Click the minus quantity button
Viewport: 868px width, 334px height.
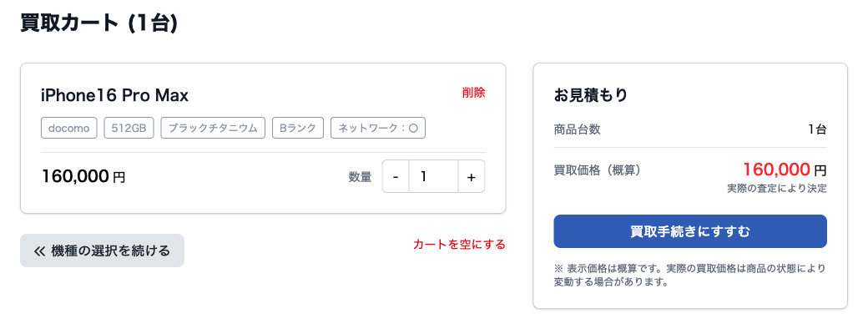point(396,177)
